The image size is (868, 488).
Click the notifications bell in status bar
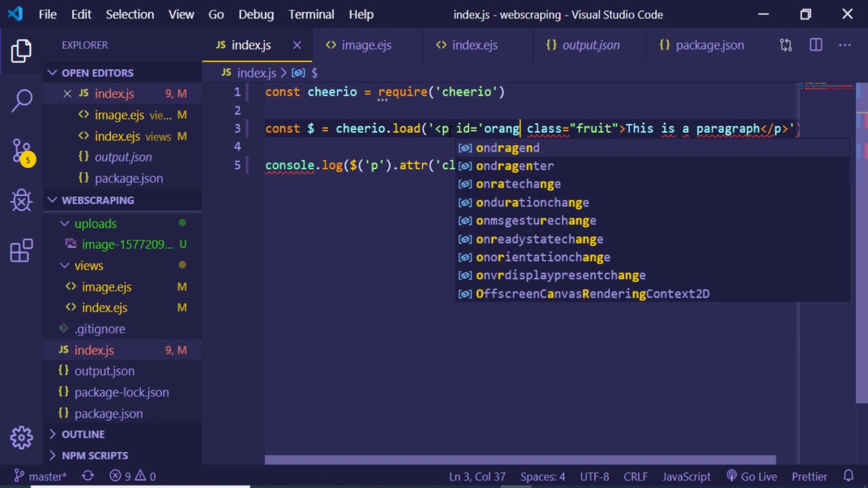848,476
